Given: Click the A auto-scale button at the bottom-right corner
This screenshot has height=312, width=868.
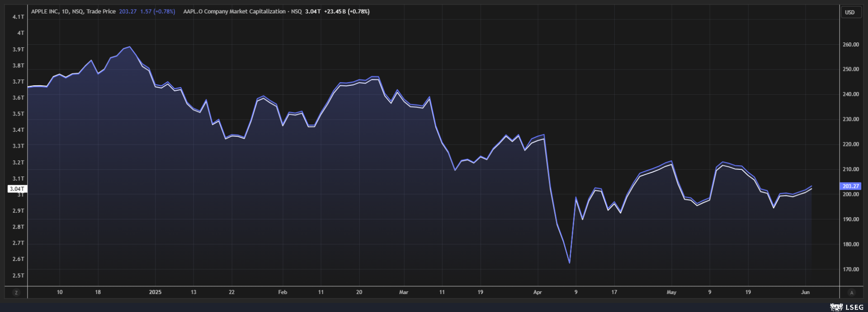Looking at the screenshot, I should 851,293.
